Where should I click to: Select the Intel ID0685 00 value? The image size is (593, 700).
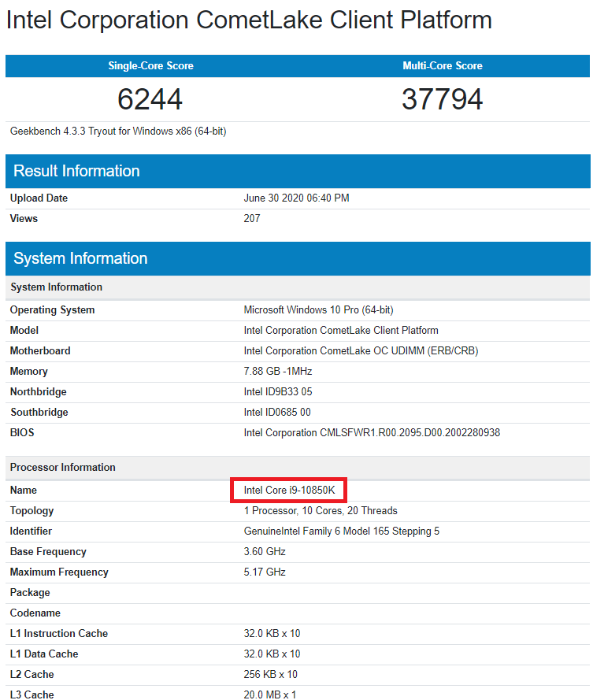[x=277, y=412]
